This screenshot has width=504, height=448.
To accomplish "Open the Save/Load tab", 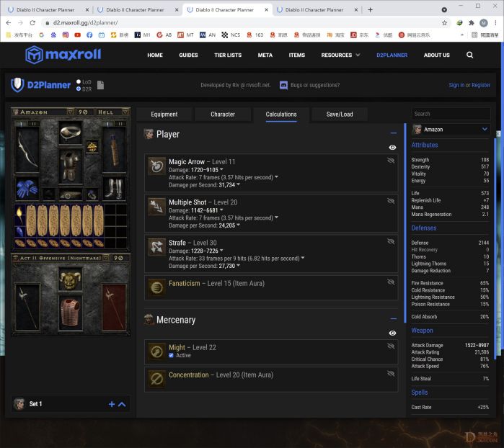I will click(340, 115).
